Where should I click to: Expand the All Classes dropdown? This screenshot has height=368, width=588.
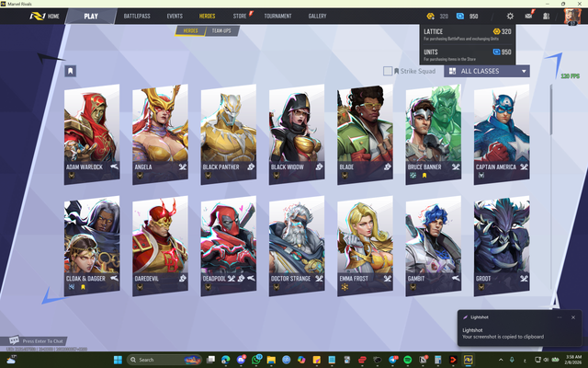487,71
